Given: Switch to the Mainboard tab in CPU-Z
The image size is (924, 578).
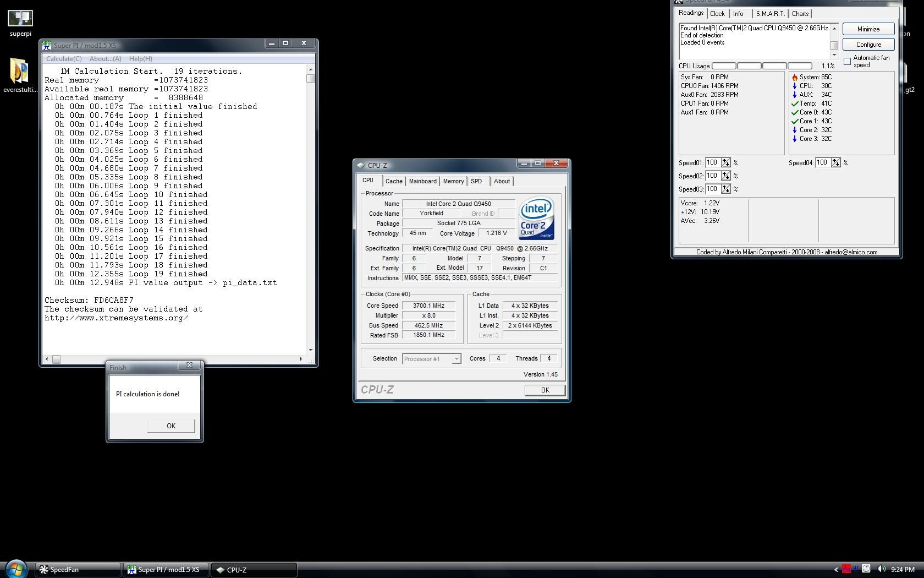Looking at the screenshot, I should [422, 181].
